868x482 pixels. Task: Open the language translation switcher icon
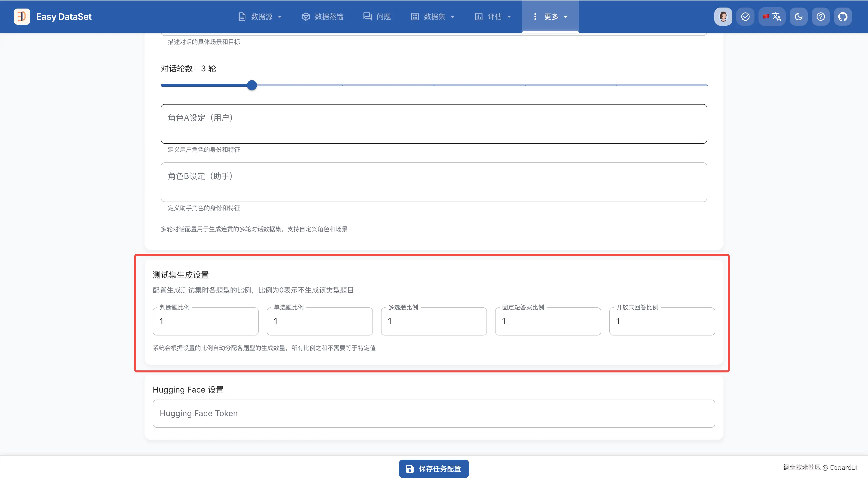tap(772, 17)
